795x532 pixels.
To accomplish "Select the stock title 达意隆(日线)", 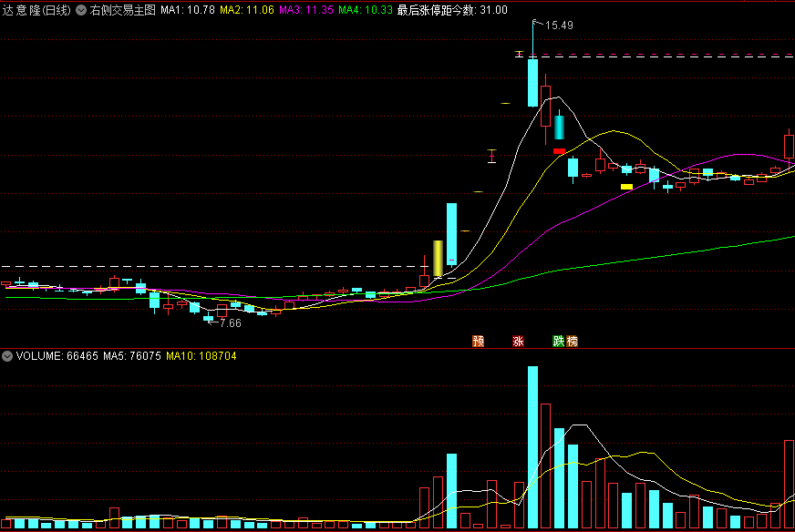I will click(x=36, y=10).
